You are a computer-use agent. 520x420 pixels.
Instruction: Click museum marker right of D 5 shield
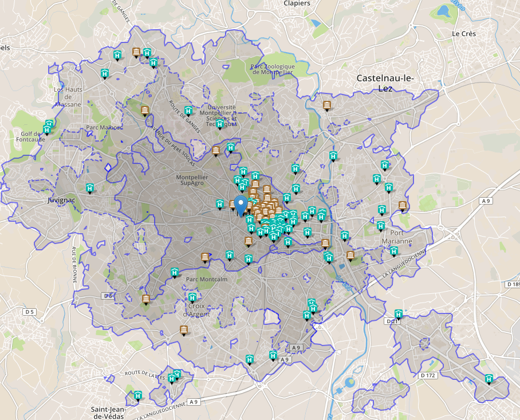click(146, 299)
